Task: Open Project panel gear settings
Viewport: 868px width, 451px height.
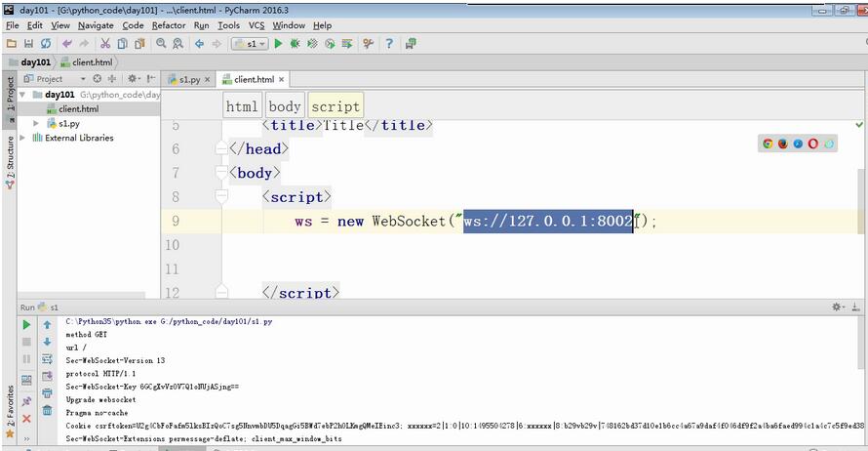Action: 134,79
